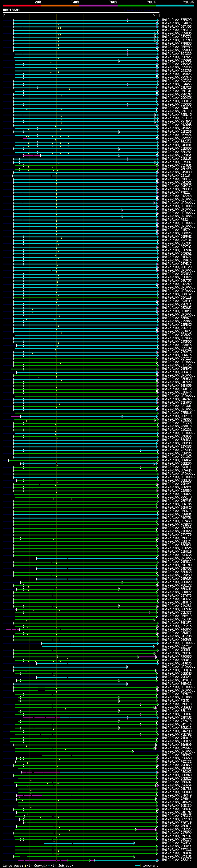Open hit UniRef100_C7YT79
The width and height of the screenshot is (197, 868).
tap(177, 535)
